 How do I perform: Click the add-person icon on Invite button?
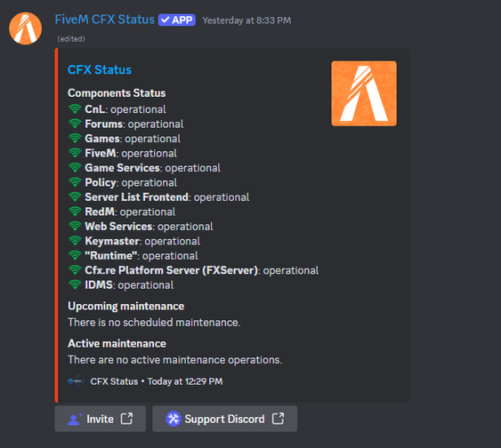tap(75, 419)
